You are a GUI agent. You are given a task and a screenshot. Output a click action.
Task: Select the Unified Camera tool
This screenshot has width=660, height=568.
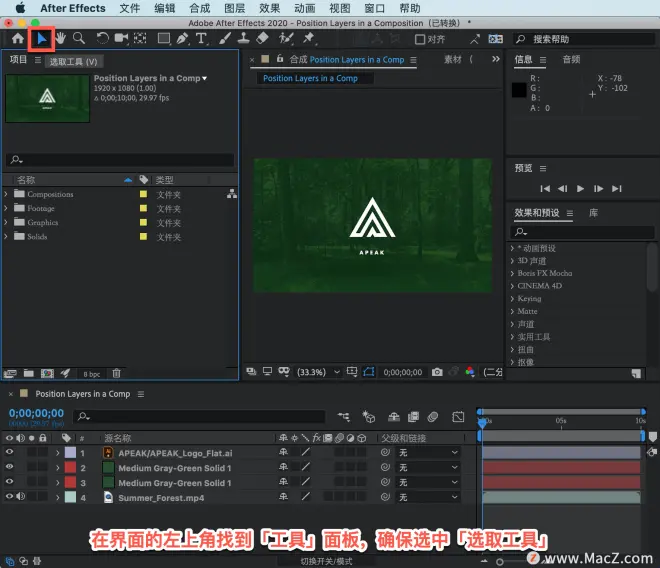(121, 38)
